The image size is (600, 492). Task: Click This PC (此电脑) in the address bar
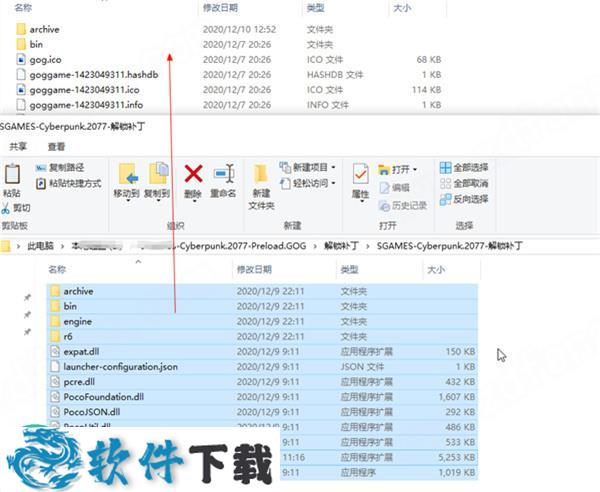click(40, 246)
